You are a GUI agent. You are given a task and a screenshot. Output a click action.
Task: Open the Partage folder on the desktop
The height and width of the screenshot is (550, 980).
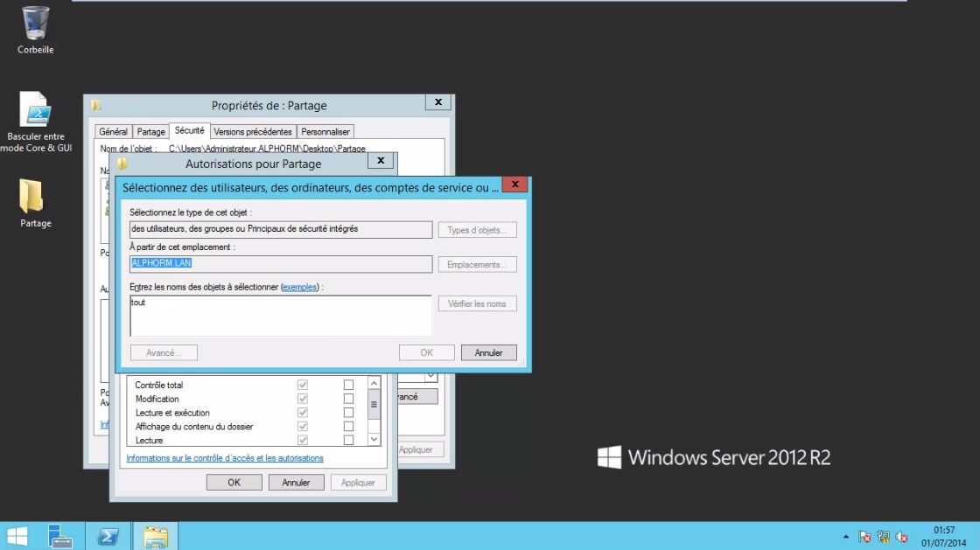(x=34, y=199)
